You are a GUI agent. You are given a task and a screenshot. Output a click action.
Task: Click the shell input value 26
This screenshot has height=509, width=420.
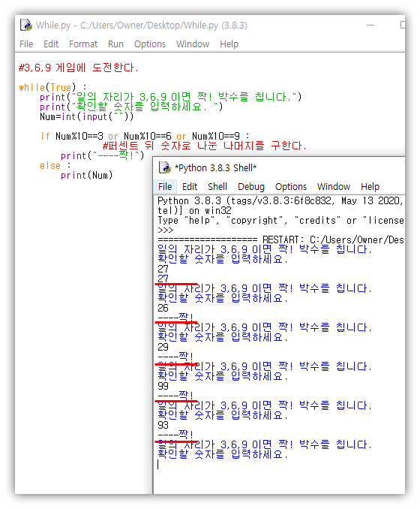point(163,308)
